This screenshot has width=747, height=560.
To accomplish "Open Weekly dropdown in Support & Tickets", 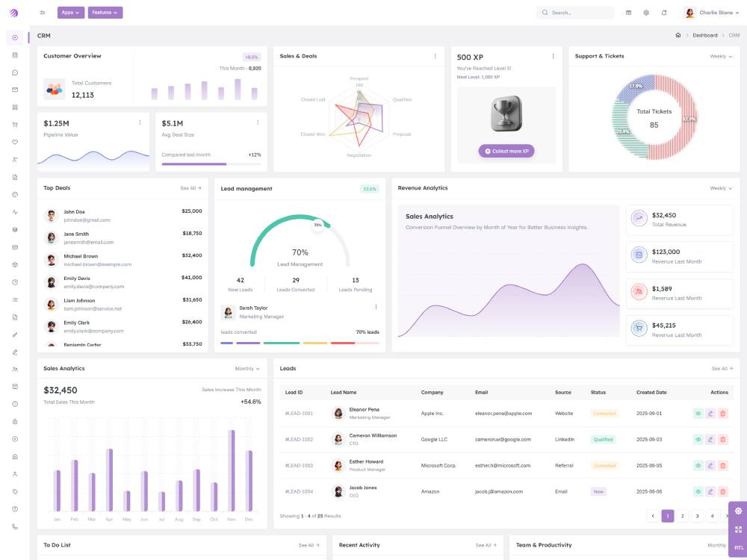I will (x=721, y=56).
